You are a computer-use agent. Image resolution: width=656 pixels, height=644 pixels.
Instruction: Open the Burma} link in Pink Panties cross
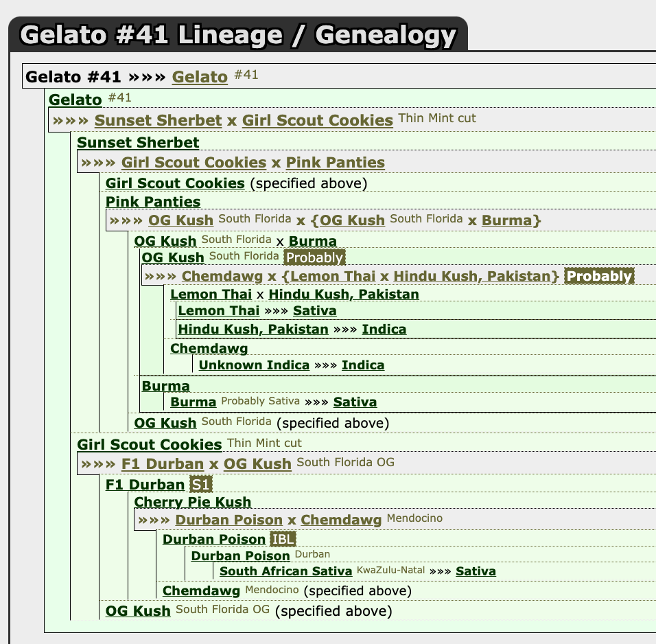(506, 220)
